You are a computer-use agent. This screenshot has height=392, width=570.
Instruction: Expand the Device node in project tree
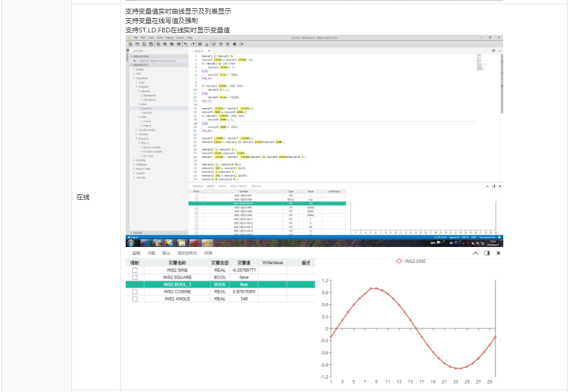pyautogui.click(x=140, y=69)
